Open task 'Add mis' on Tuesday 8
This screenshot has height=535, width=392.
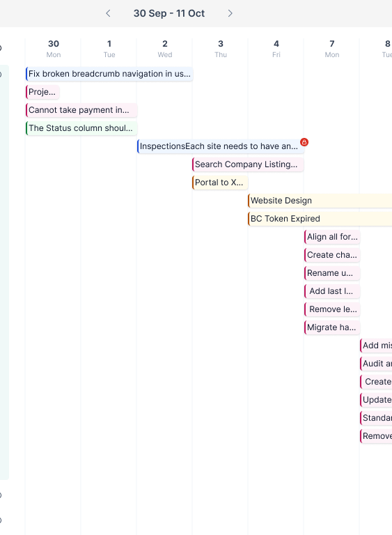[376, 345]
